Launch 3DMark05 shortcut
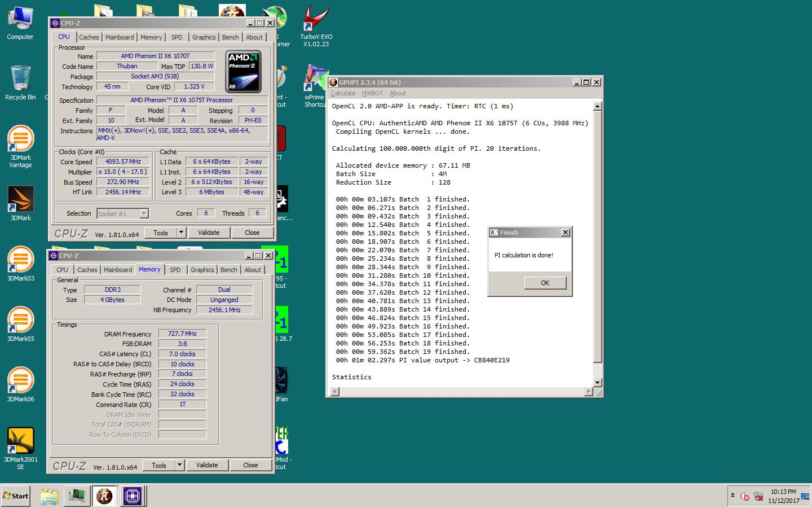The width and height of the screenshot is (812, 508). tap(20, 324)
